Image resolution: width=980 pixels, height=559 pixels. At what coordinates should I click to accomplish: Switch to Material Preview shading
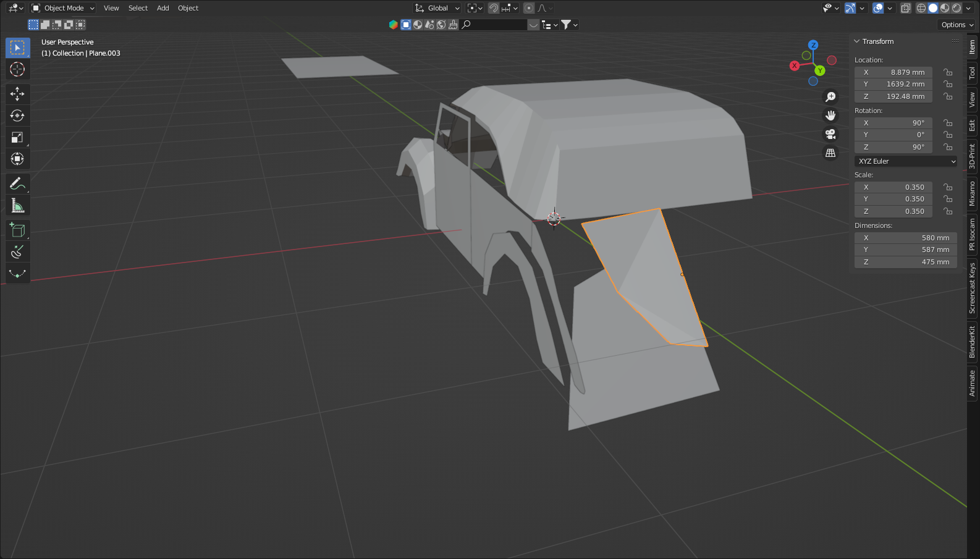[945, 8]
